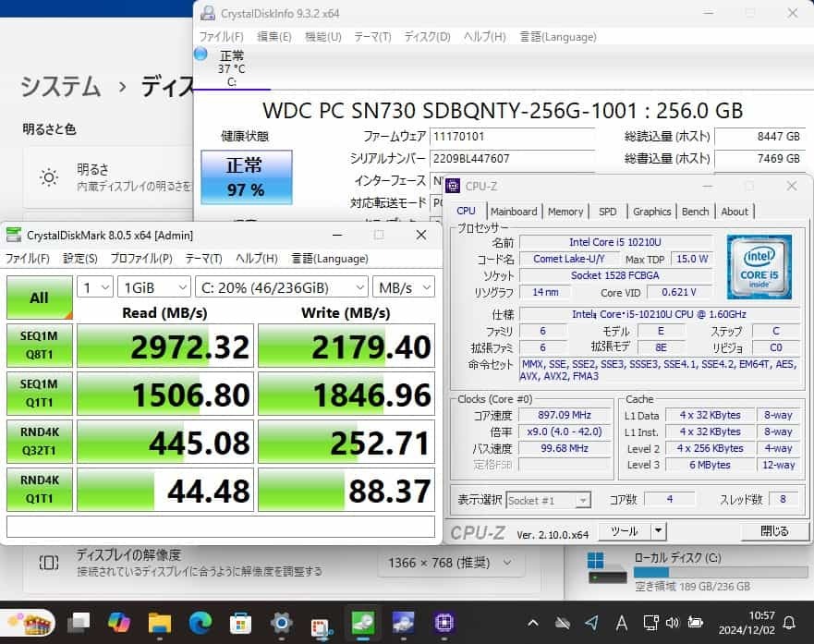
Task: Click CPU-Z 閉じる button
Action: tap(774, 531)
